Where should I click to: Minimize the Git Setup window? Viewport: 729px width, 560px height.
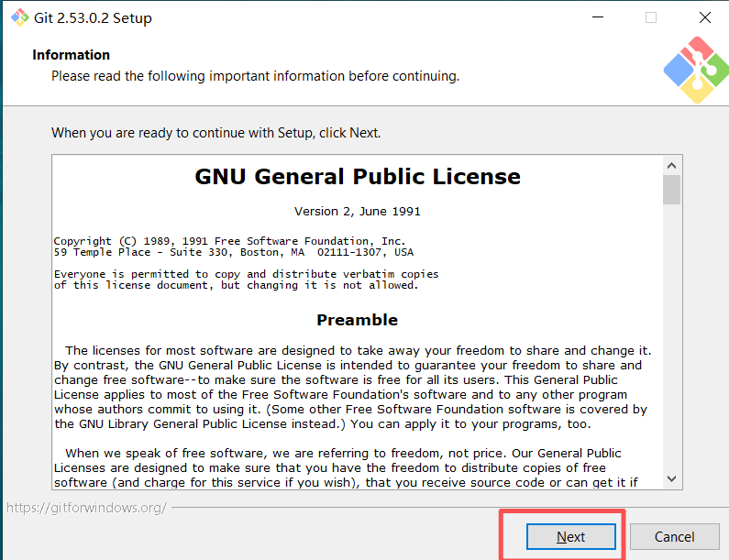pos(597,17)
